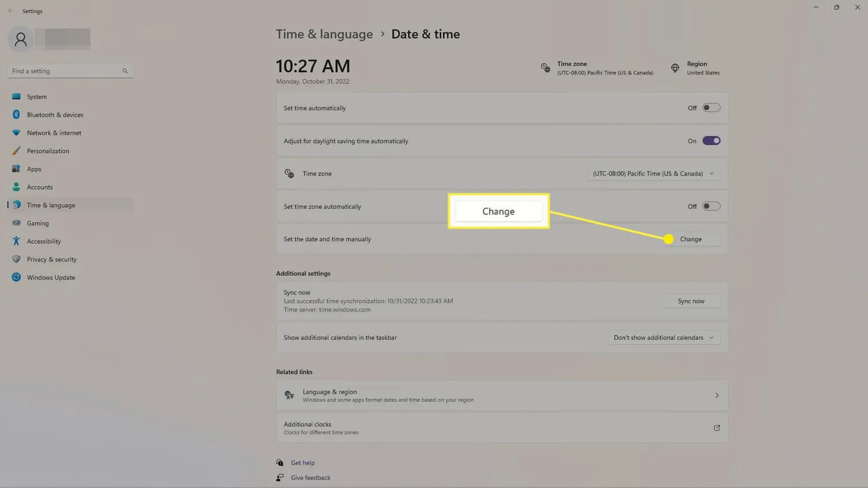Open Windows Update settings
868x488 pixels.
[71, 277]
